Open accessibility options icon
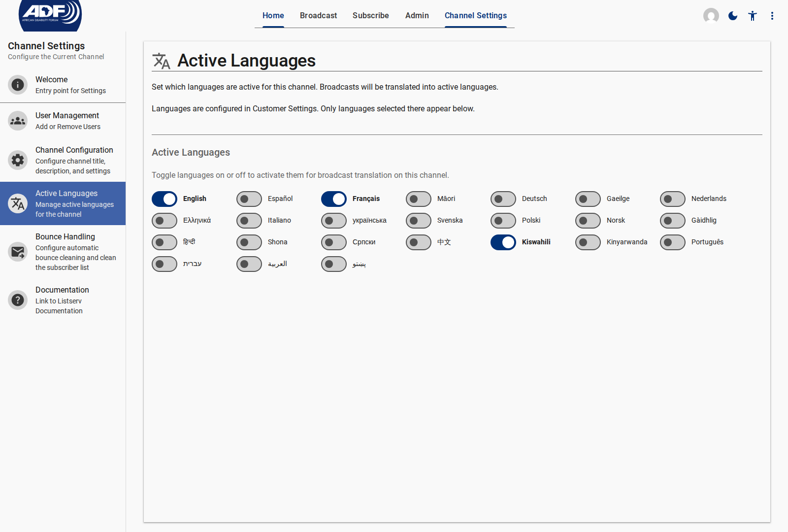This screenshot has width=788, height=532. (753, 16)
